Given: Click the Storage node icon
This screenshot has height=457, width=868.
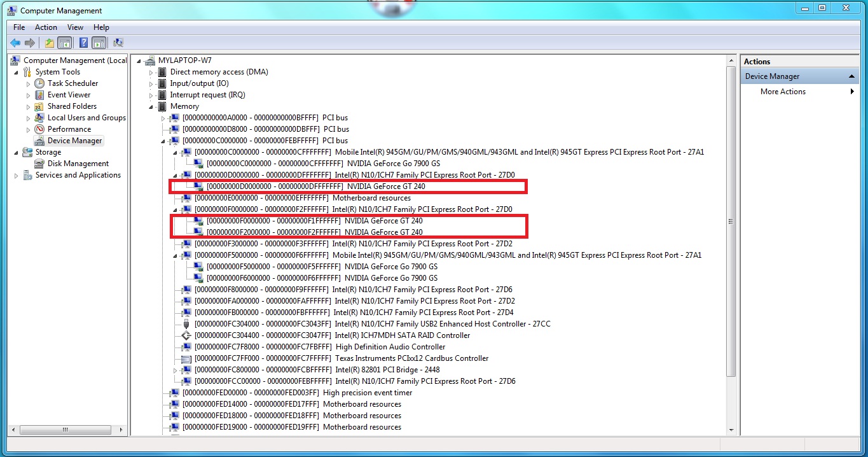Looking at the screenshot, I should pos(27,152).
